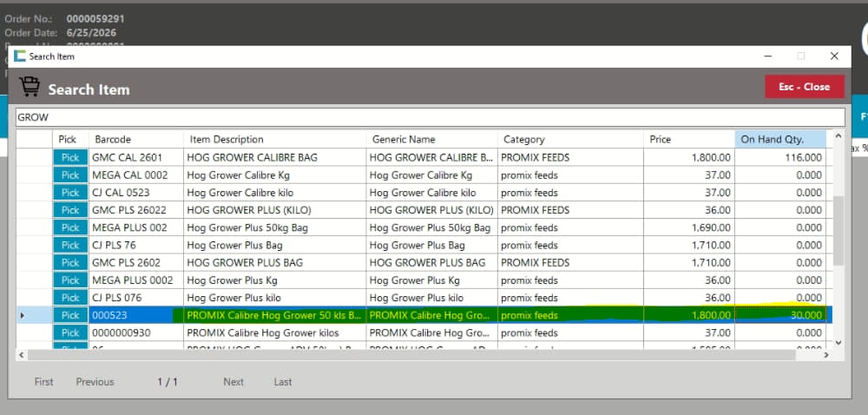Pick the 0000000930 item
The width and height of the screenshot is (868, 415).
coord(70,333)
